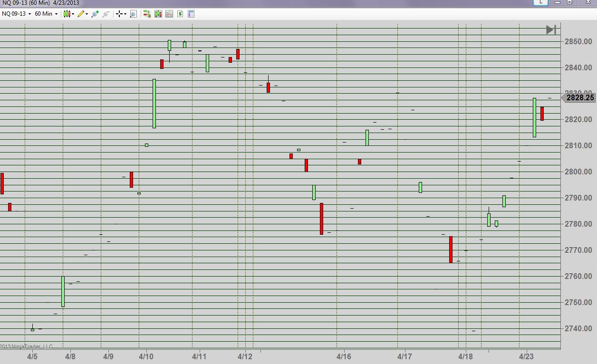Image resolution: width=597 pixels, height=364 pixels.
Task: Click the 4/17 date axis label
Action: (x=405, y=356)
